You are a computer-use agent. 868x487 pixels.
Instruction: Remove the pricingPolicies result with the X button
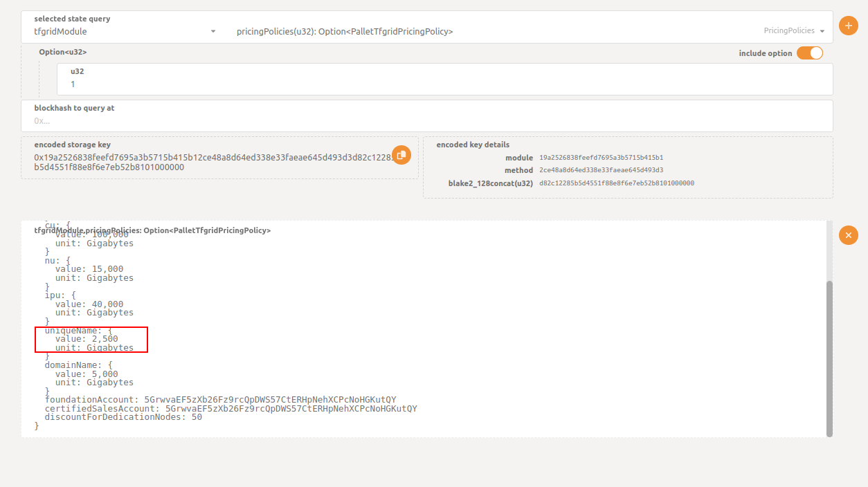click(x=848, y=235)
